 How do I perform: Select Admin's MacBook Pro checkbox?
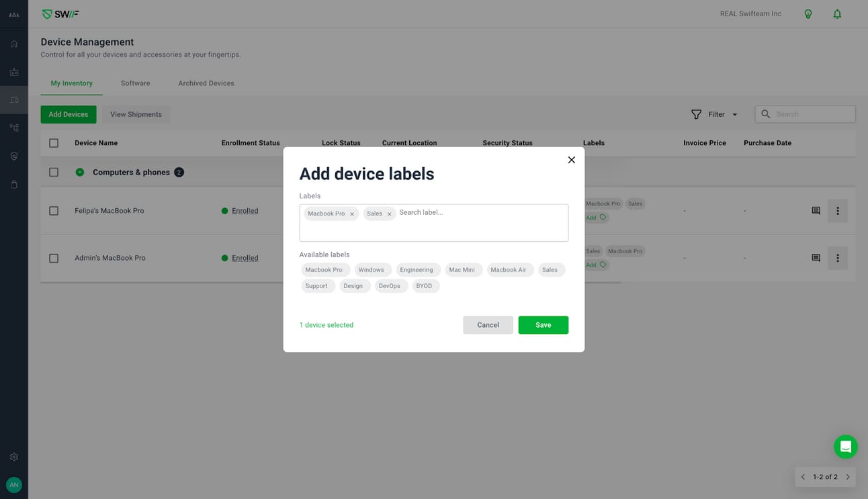click(54, 258)
